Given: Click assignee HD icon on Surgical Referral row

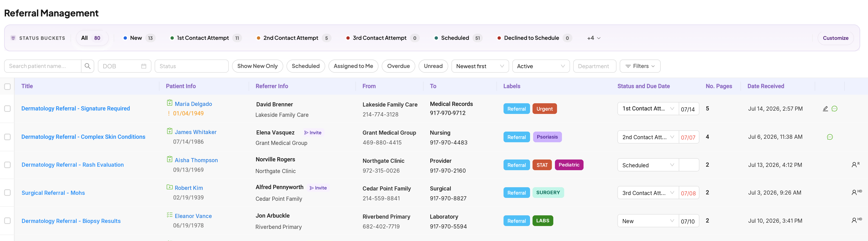Looking at the screenshot, I should pyautogui.click(x=856, y=193).
